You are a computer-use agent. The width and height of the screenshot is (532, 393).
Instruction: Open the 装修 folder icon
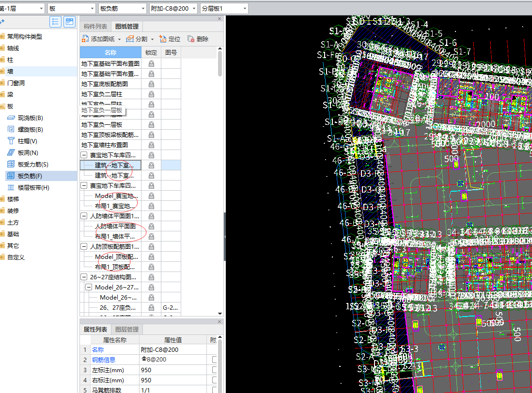pyautogui.click(x=2, y=211)
